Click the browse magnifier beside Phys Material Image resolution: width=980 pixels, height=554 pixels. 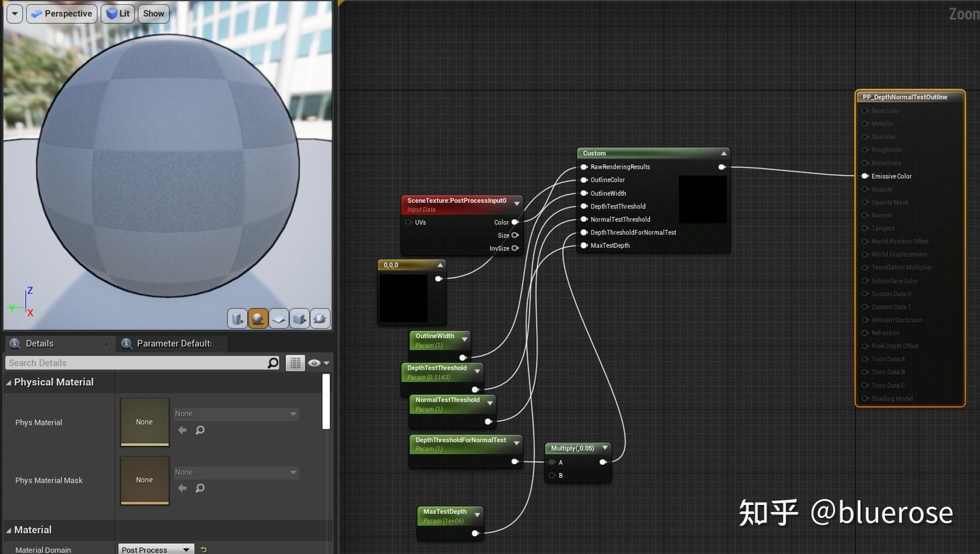coord(201,429)
